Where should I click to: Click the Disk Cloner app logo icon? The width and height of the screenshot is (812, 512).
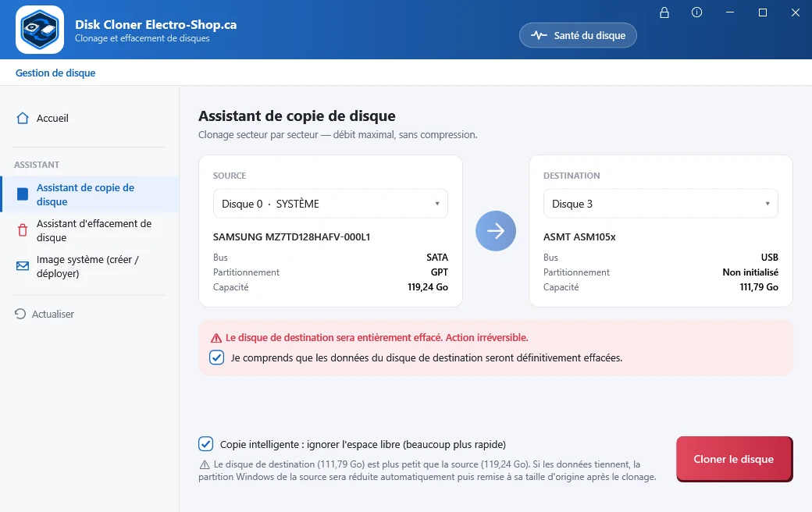pyautogui.click(x=40, y=30)
